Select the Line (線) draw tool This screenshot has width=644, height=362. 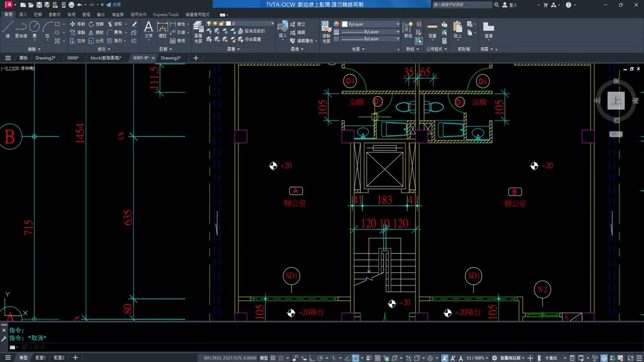[8, 29]
